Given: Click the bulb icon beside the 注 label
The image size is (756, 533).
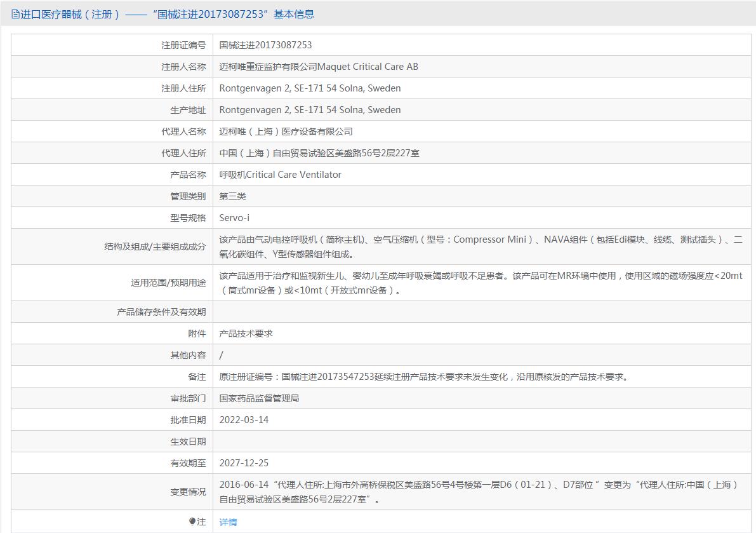Looking at the screenshot, I should (x=192, y=522).
